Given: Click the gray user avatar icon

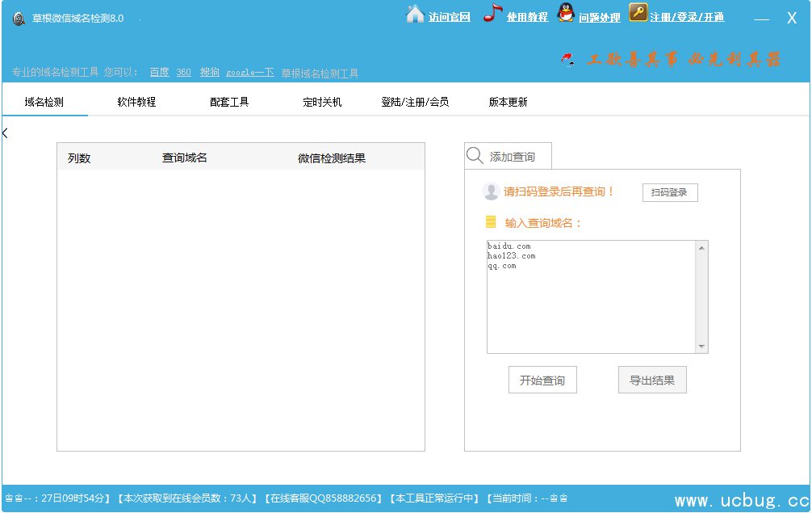Looking at the screenshot, I should click(x=491, y=192).
